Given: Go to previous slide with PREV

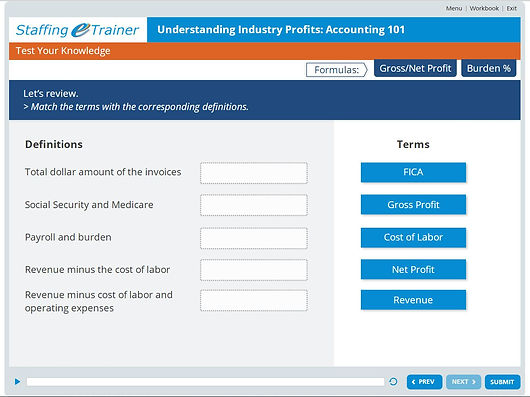Looking at the screenshot, I should pyautogui.click(x=424, y=382).
